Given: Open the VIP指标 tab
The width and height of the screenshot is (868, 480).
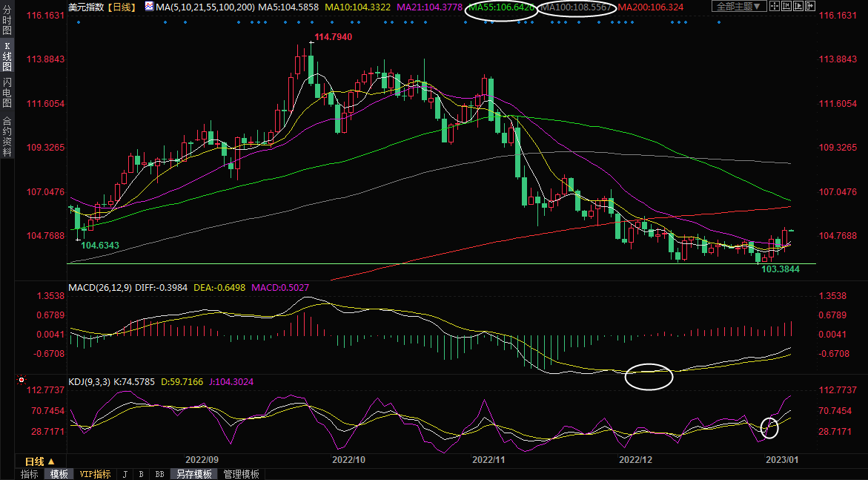Looking at the screenshot, I should tap(95, 474).
